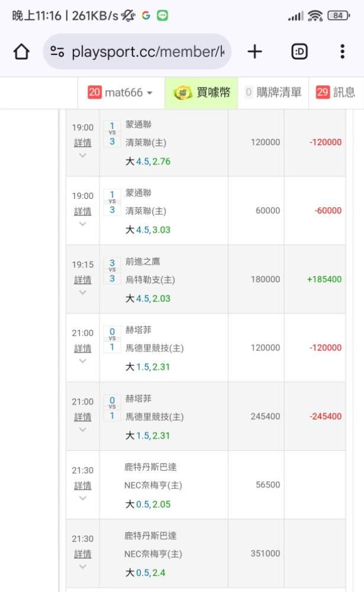
Task: Tap the playsport.cc address bar
Action: (148, 52)
